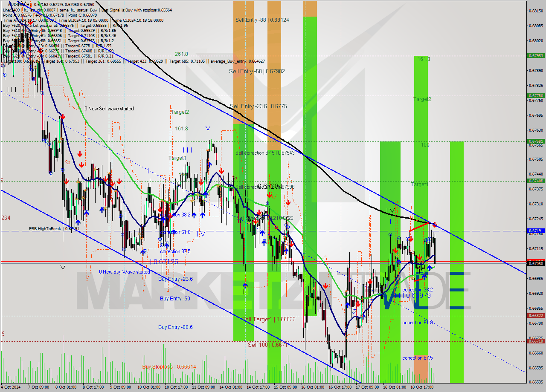Click the '14 Oct 01:00' time axis label
The height and width of the screenshot is (392, 546).
coord(230,387)
